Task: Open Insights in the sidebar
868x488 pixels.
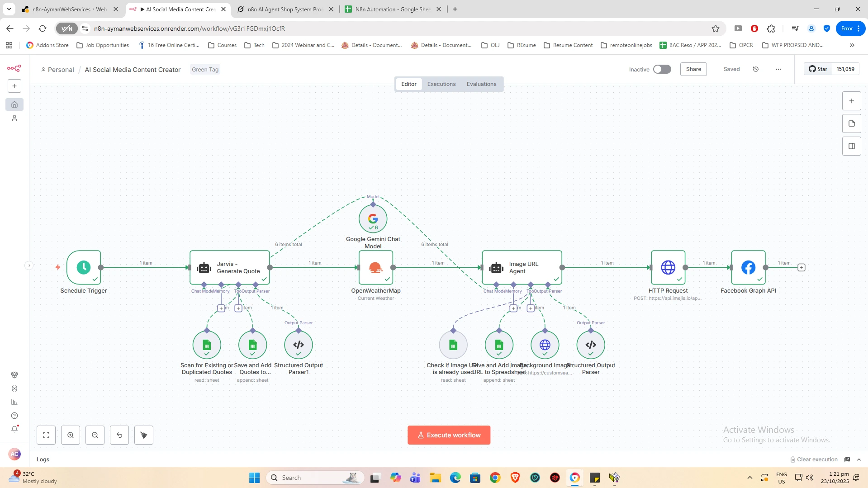Action: click(14, 402)
